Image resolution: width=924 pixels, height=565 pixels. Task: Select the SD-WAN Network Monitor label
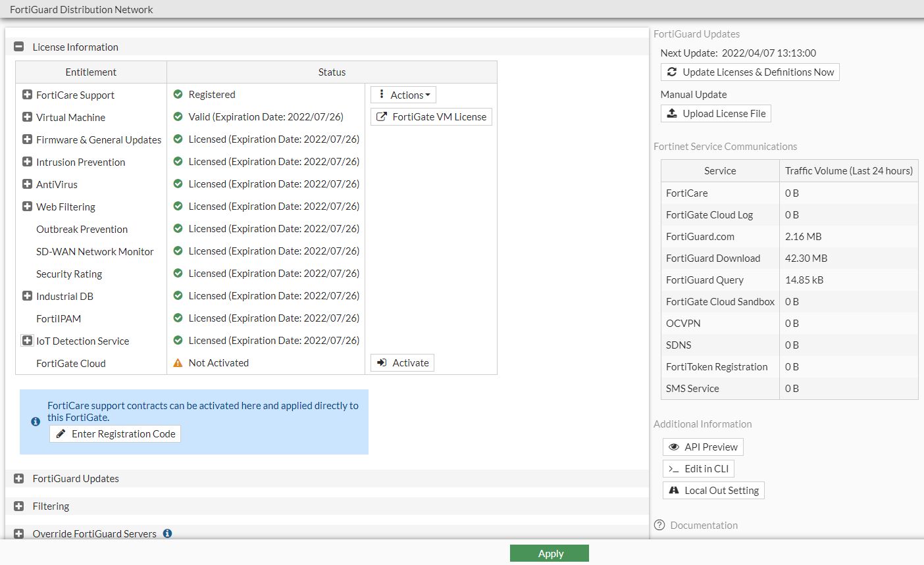point(95,252)
